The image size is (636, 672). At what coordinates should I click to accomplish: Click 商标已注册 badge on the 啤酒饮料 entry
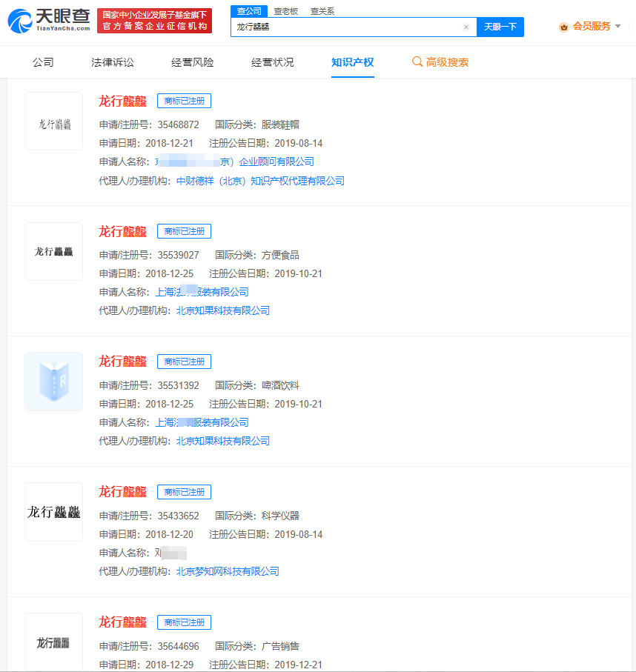[184, 362]
